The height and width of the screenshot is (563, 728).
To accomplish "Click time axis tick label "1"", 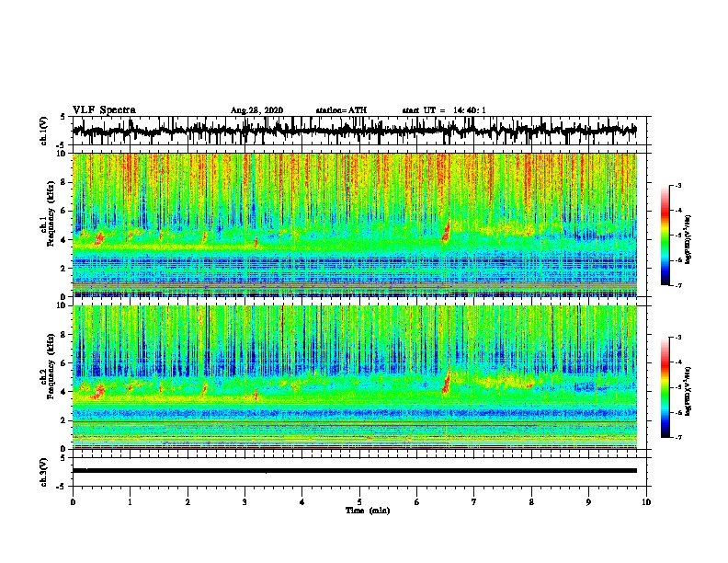I will click(130, 502).
